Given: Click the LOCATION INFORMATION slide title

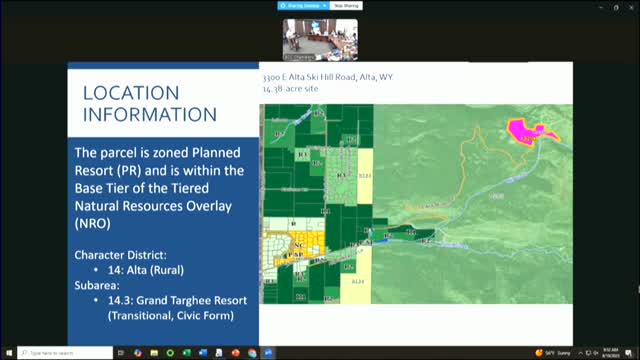Looking at the screenshot, I should tap(150, 104).
